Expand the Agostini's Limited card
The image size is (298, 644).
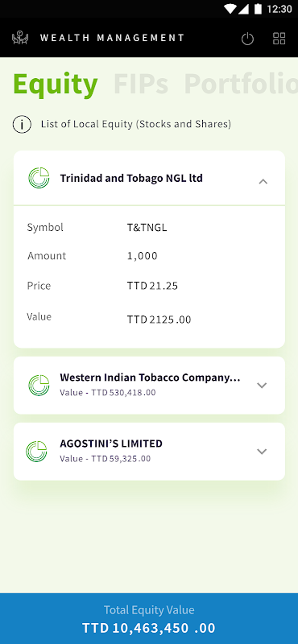pos(261,452)
